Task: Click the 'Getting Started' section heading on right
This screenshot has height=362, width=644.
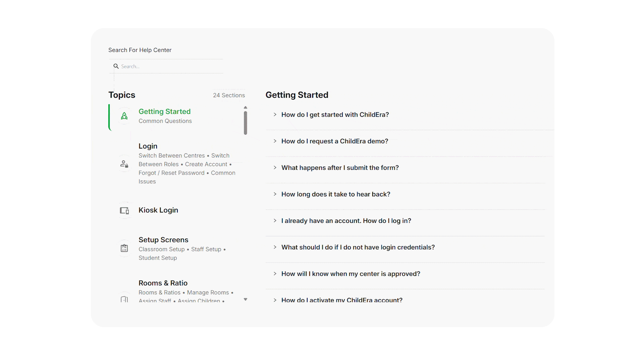Action: pos(297,95)
